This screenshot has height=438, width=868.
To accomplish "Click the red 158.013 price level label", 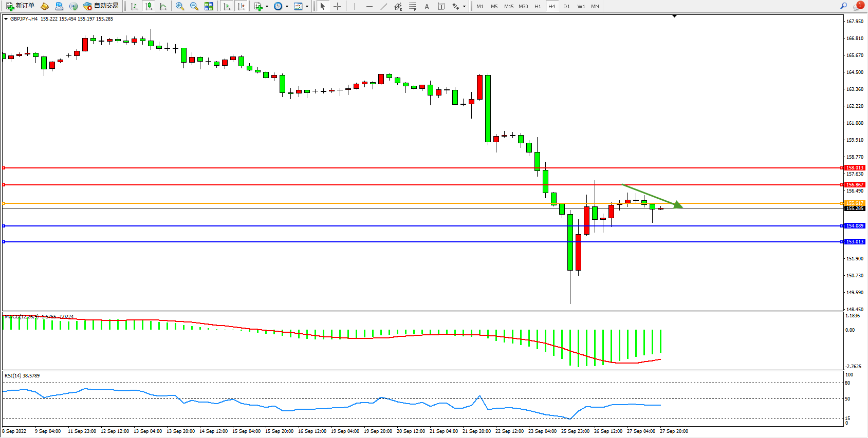I will pos(855,168).
